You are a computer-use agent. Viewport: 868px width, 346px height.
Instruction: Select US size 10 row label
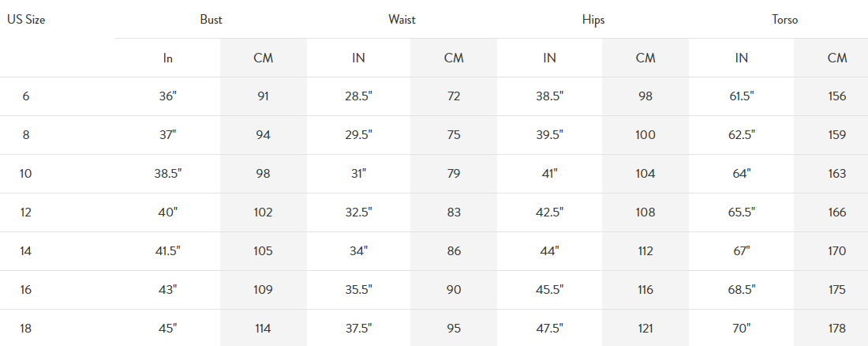tap(26, 174)
